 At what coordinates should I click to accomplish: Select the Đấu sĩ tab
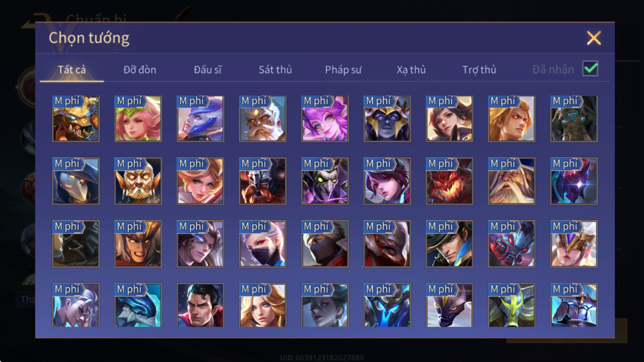tap(208, 69)
